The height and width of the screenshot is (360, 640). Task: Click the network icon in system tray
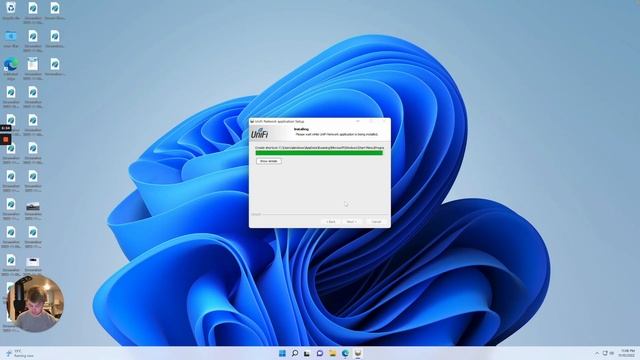[x=605, y=353]
